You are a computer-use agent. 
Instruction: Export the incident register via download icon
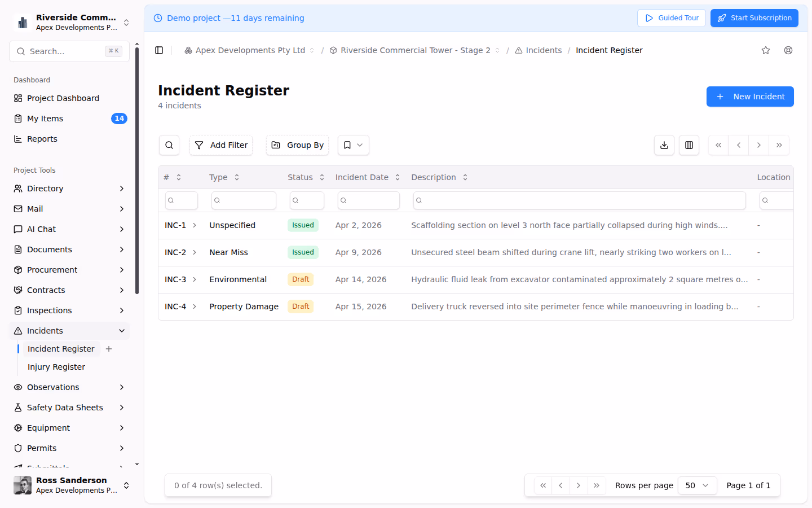664,145
